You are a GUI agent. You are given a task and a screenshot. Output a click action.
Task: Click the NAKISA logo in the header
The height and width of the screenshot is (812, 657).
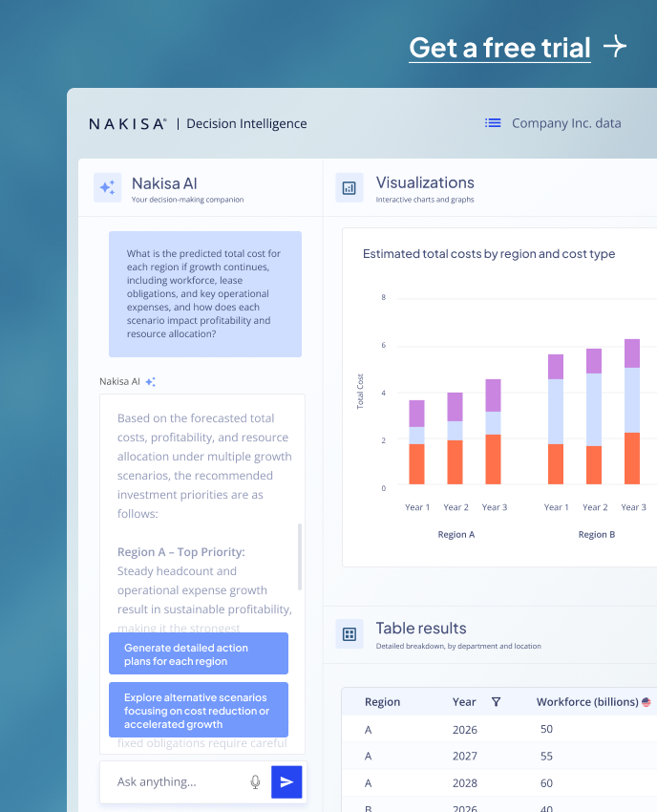point(127,123)
